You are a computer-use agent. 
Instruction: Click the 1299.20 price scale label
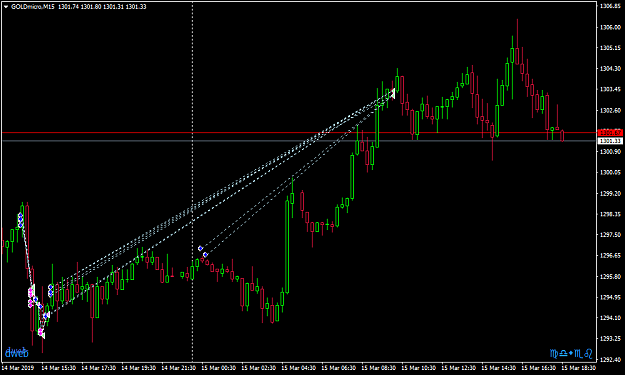point(610,193)
